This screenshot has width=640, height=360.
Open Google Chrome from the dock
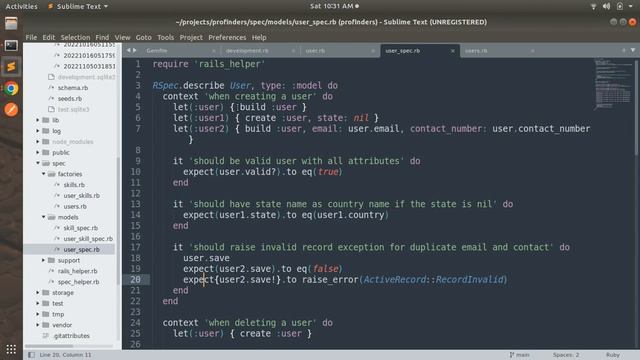coord(11,88)
